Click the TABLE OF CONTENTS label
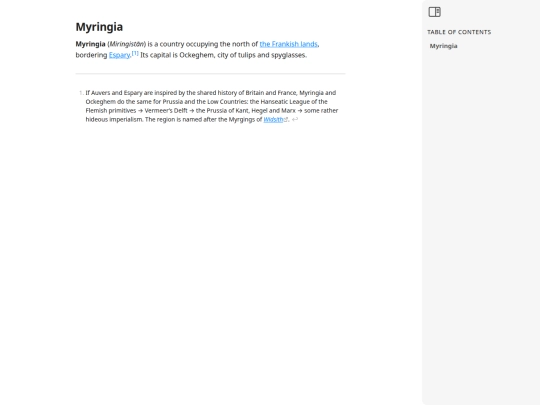This screenshot has height=405, width=540. pyautogui.click(x=459, y=32)
